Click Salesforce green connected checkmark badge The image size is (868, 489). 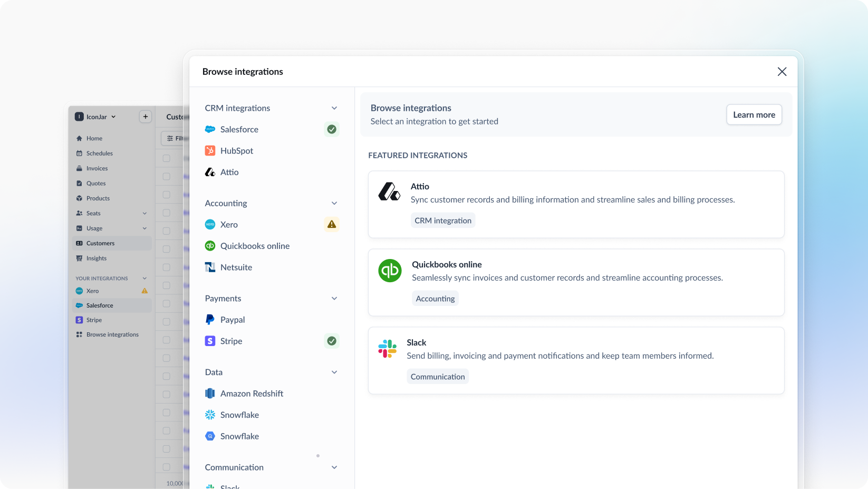[332, 129]
